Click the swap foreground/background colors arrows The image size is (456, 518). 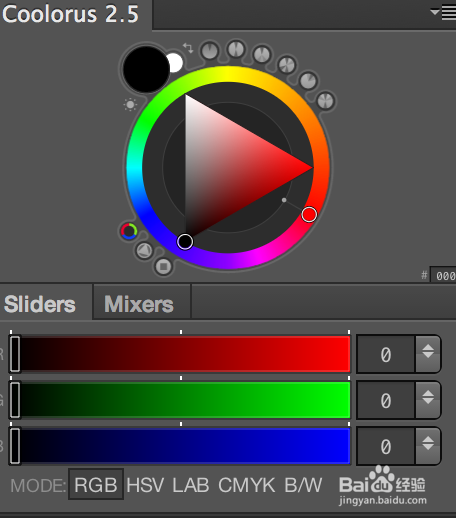point(188,48)
